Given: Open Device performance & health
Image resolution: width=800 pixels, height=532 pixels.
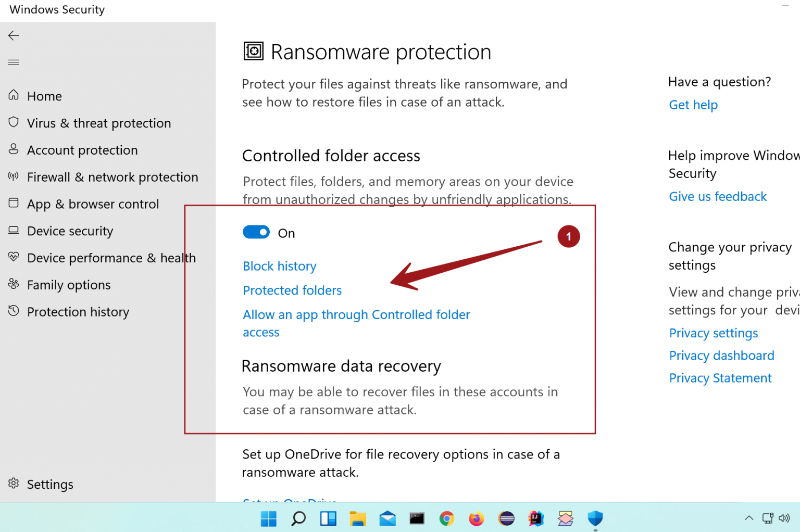Looking at the screenshot, I should pyautogui.click(x=111, y=258).
